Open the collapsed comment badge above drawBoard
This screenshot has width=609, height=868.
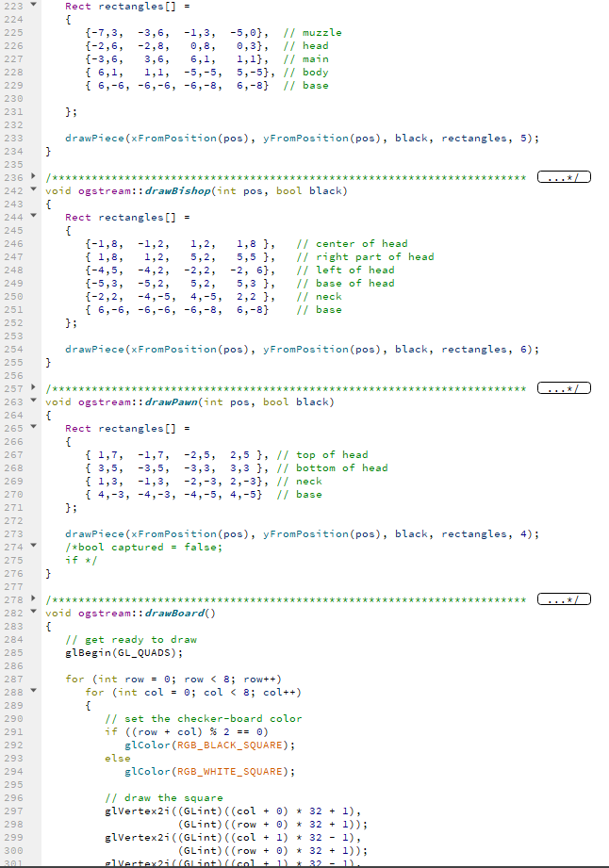tap(564, 599)
